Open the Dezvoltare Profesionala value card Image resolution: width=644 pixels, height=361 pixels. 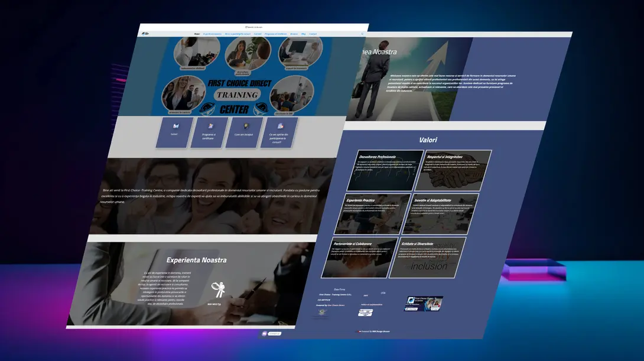tap(383, 170)
